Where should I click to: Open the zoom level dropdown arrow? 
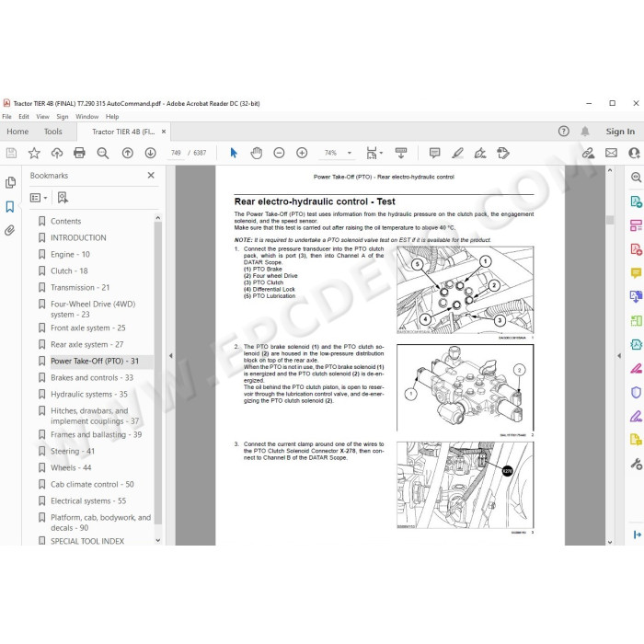pyautogui.click(x=350, y=154)
